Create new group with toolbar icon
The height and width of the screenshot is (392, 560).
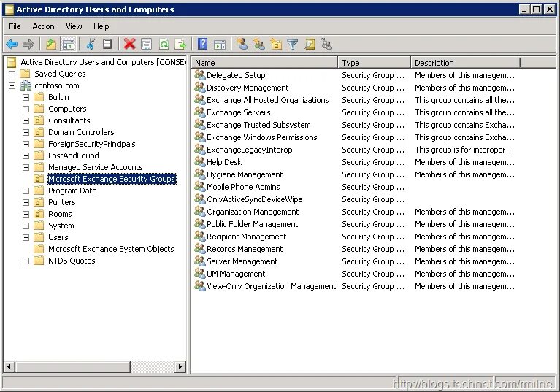tap(259, 45)
